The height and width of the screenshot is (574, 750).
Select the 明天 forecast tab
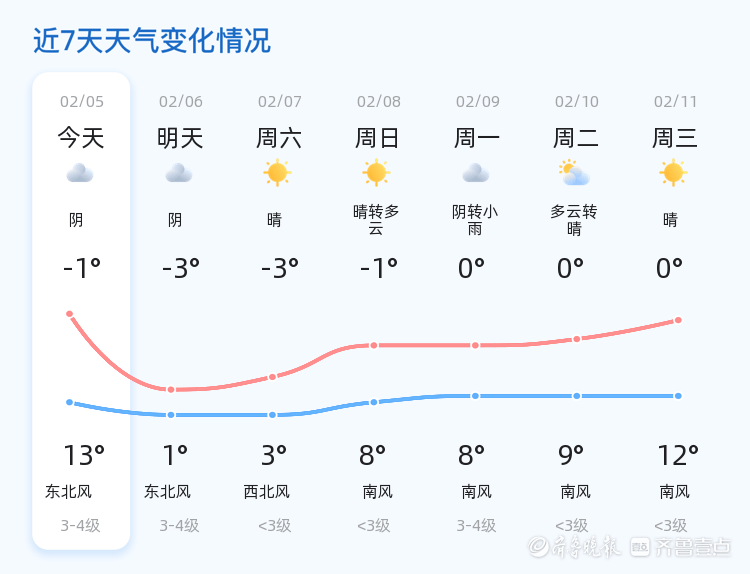pyautogui.click(x=180, y=138)
